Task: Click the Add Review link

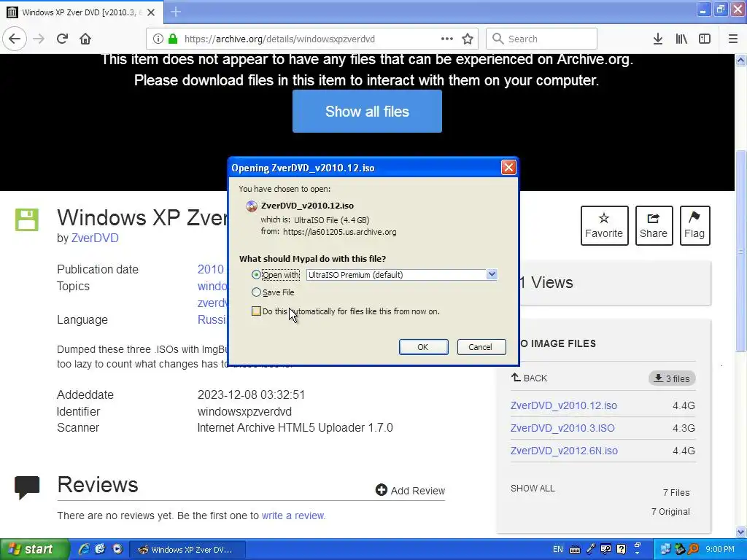Action: click(x=410, y=491)
